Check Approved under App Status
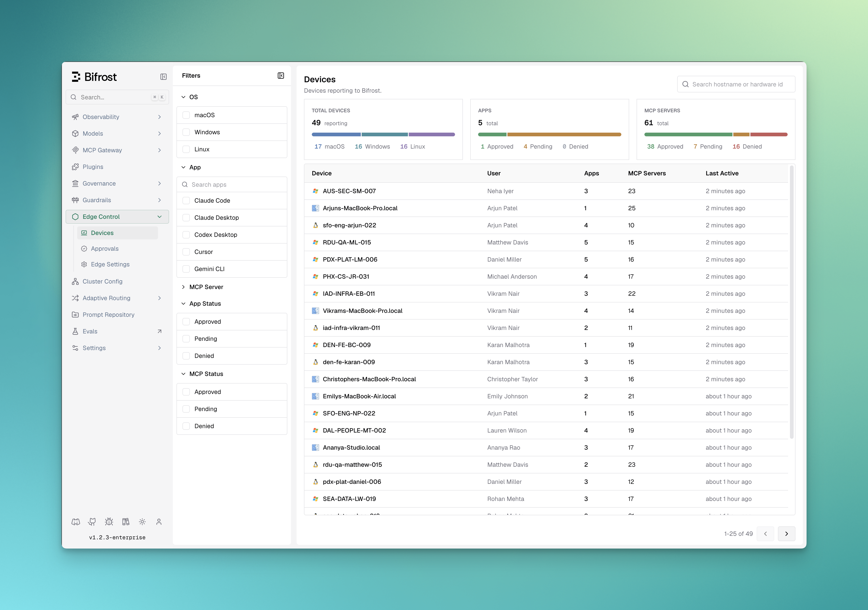The width and height of the screenshot is (868, 610). point(186,321)
